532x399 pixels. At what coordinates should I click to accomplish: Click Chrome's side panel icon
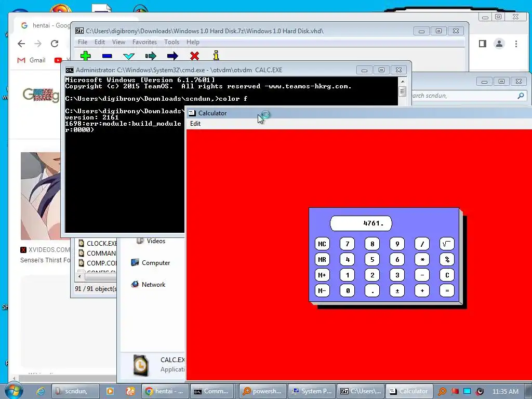click(x=483, y=44)
